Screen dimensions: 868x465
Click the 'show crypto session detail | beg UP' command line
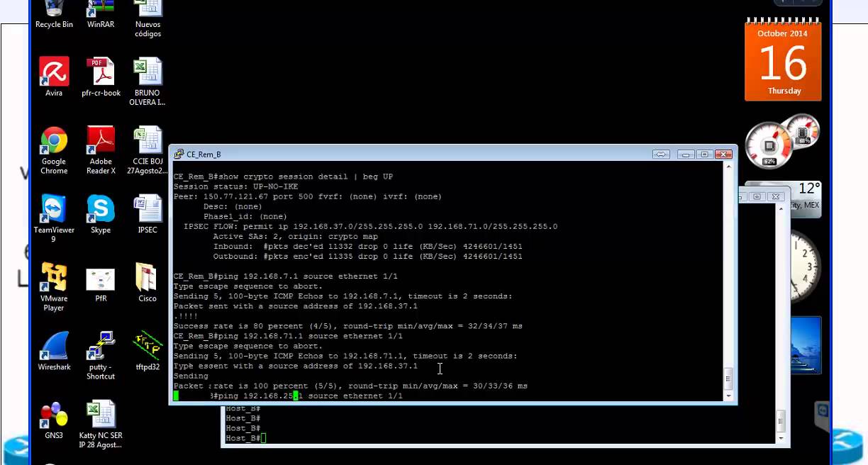point(283,177)
